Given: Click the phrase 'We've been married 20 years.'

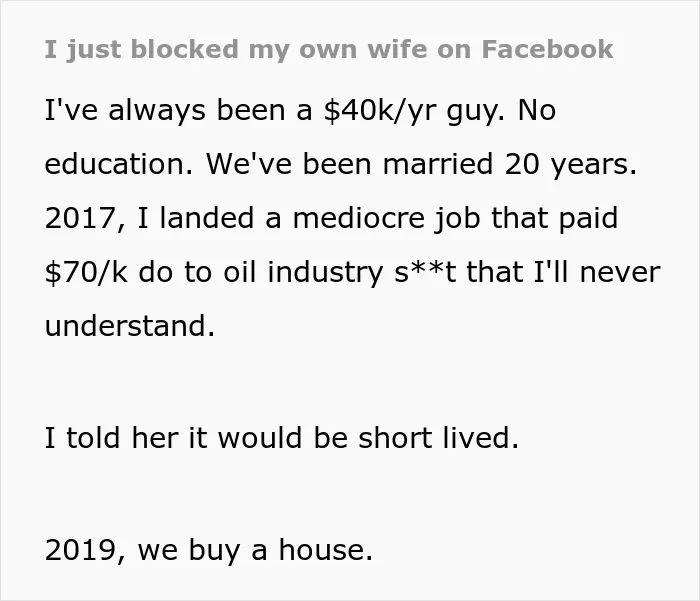Looking at the screenshot, I should point(421,164).
